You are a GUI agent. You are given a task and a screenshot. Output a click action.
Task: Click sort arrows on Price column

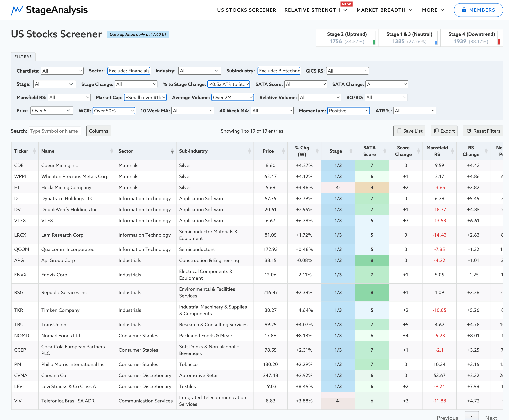coord(283,151)
